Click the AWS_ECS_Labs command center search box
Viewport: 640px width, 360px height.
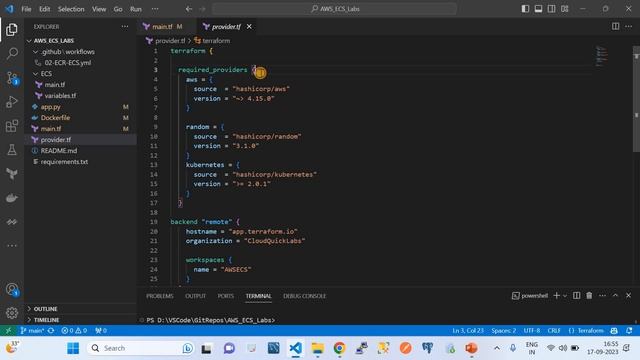pyautogui.click(x=334, y=9)
